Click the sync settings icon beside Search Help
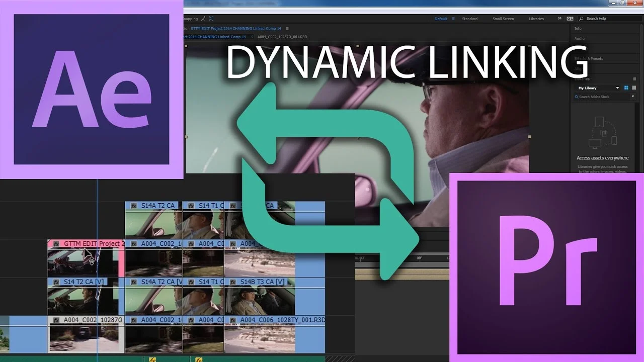 tap(570, 19)
